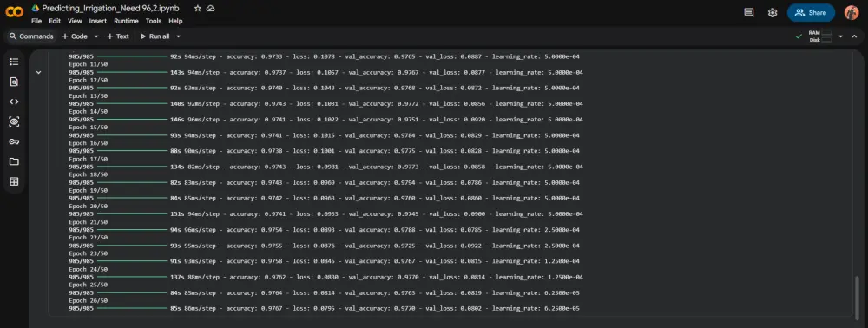Click the 'Epoch 21/50' output line
The width and height of the screenshot is (868, 328).
click(88, 222)
